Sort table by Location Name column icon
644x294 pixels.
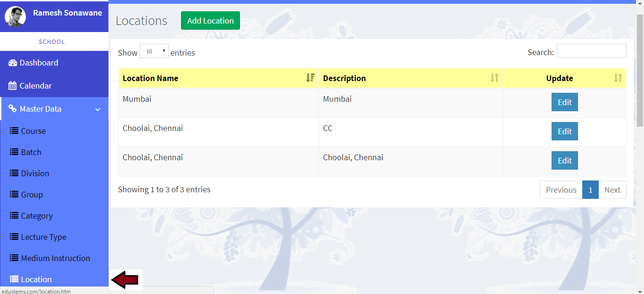[310, 78]
